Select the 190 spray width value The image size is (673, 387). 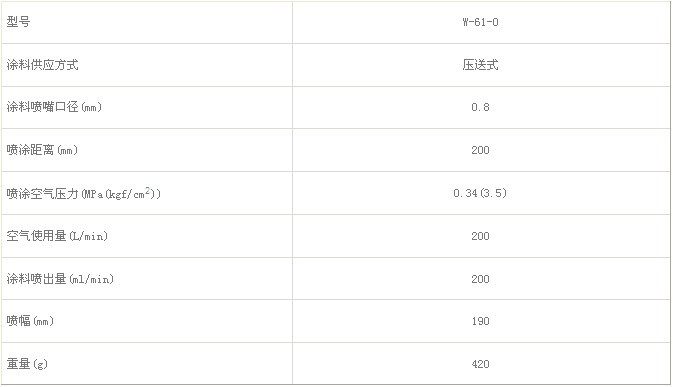tap(480, 320)
